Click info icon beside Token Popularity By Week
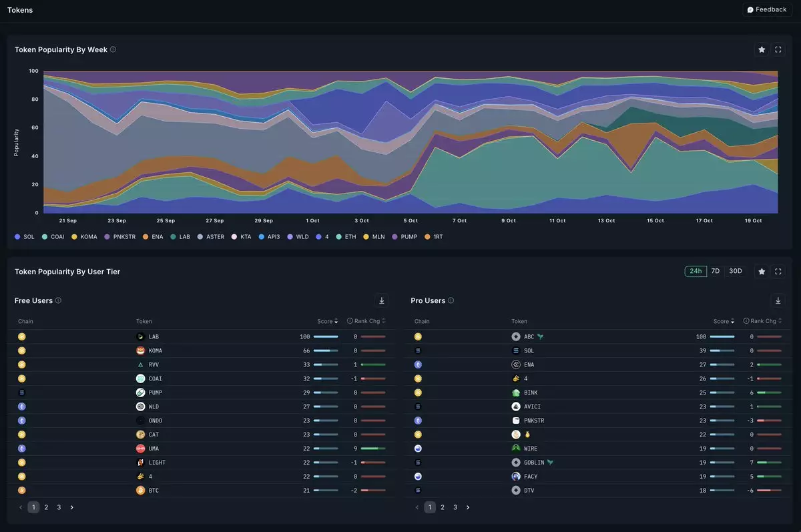 tap(113, 49)
